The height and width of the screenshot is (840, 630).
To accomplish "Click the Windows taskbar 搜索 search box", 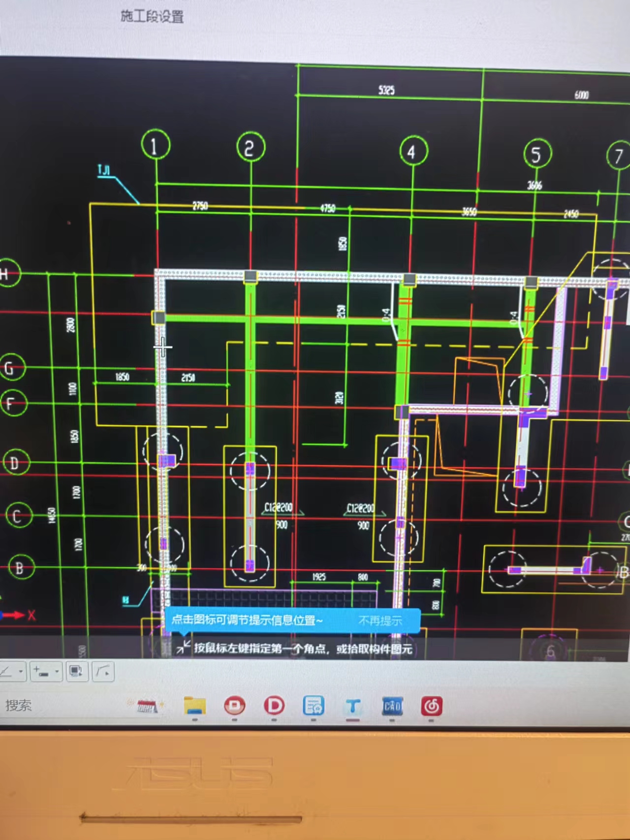I will tap(19, 705).
